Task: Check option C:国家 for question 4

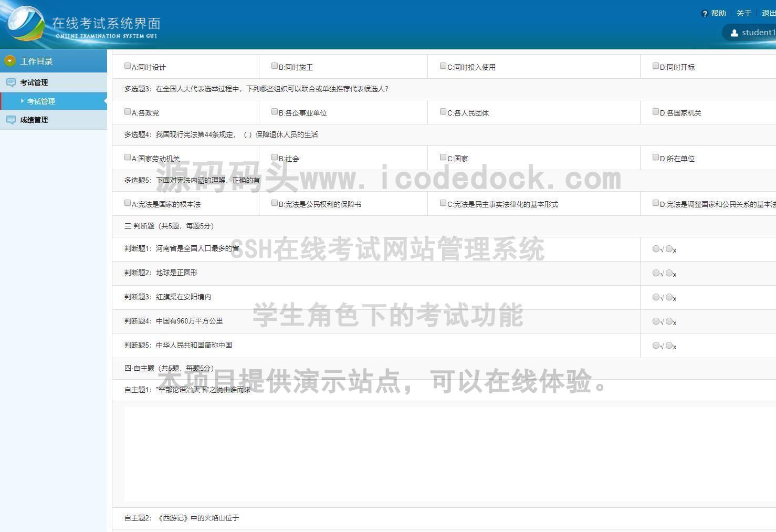Action: click(443, 157)
